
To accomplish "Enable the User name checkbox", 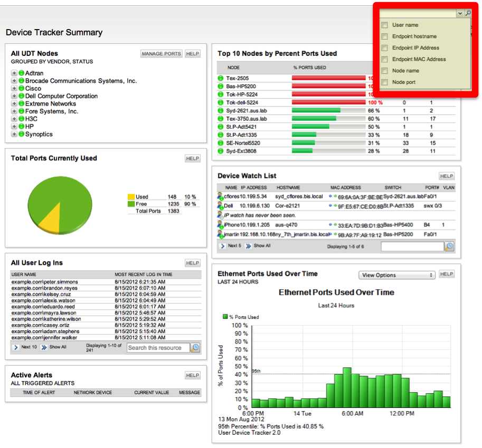I will click(384, 25).
